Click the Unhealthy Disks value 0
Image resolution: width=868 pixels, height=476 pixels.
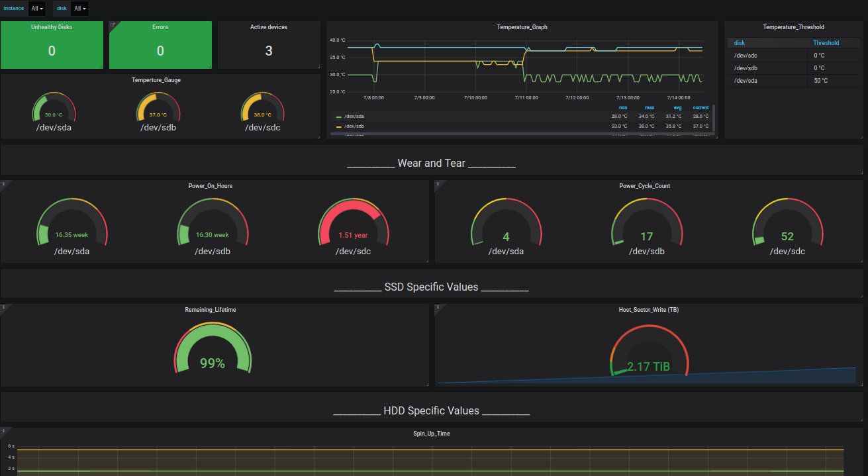coord(52,51)
